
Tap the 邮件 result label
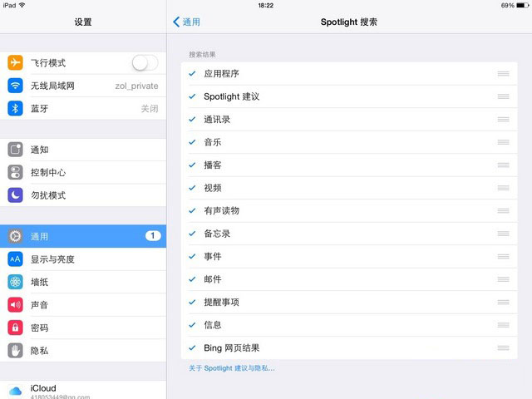pos(213,279)
